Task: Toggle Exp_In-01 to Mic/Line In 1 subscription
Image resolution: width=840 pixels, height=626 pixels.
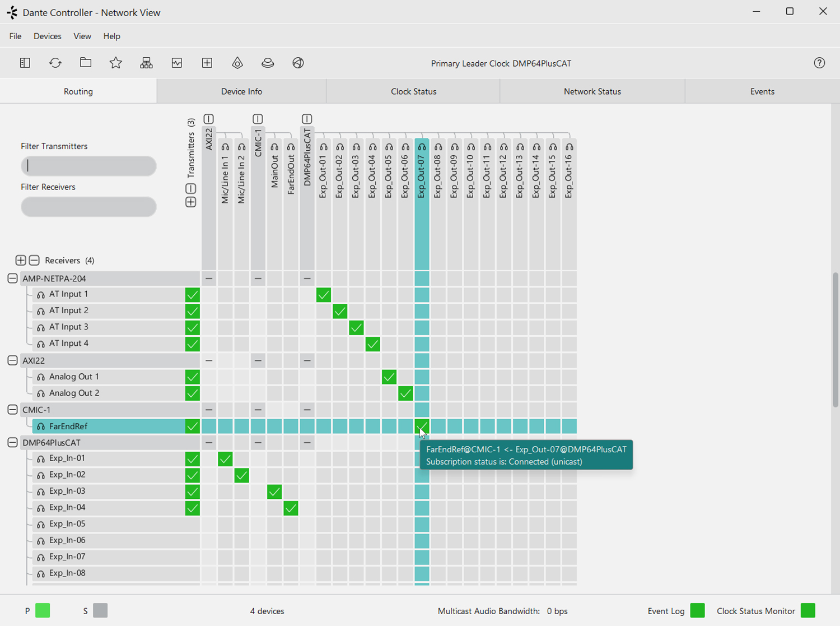Action: (225, 459)
